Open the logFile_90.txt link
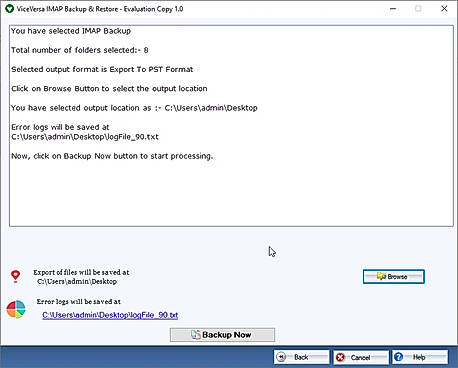Image resolution: width=458 pixels, height=368 pixels. pos(110,315)
